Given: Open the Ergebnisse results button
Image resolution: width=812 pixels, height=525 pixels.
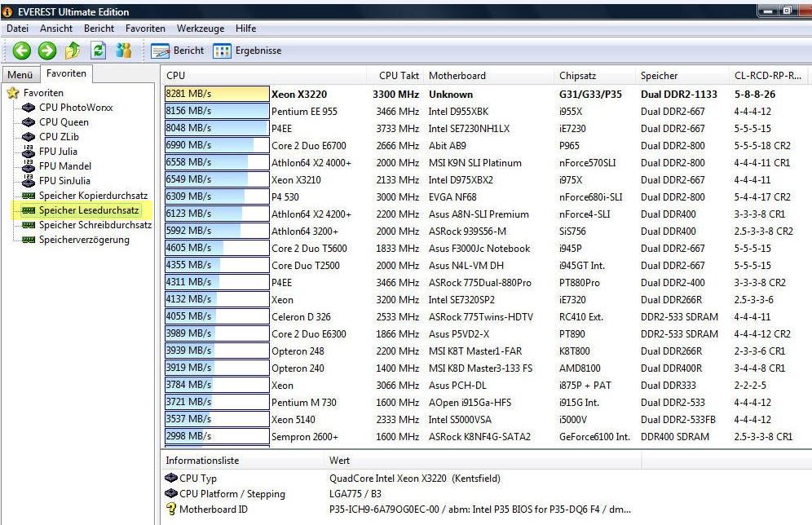Looking at the screenshot, I should (x=248, y=51).
